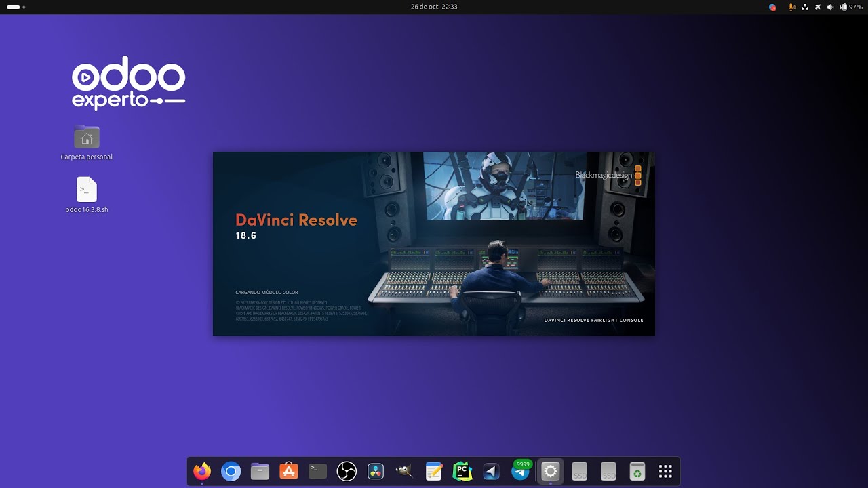Click the odoo16.3.8.sh filename label

pos(87,209)
